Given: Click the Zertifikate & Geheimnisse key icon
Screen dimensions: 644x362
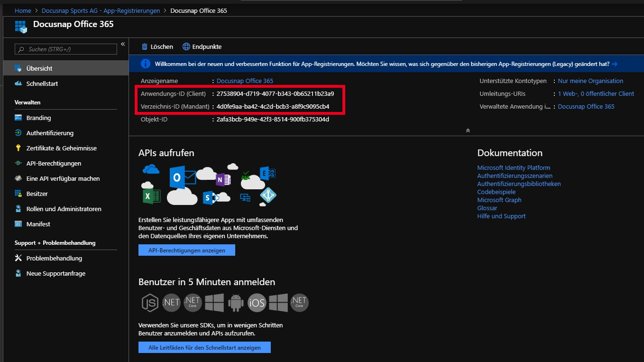Looking at the screenshot, I should point(18,148).
